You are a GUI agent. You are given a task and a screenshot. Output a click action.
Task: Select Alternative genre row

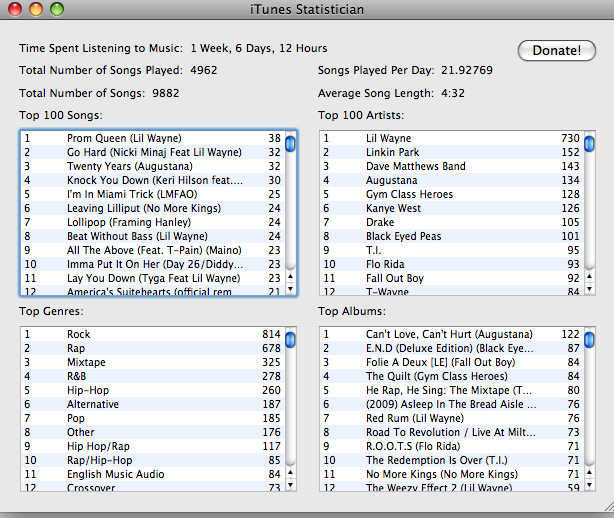[x=153, y=404]
